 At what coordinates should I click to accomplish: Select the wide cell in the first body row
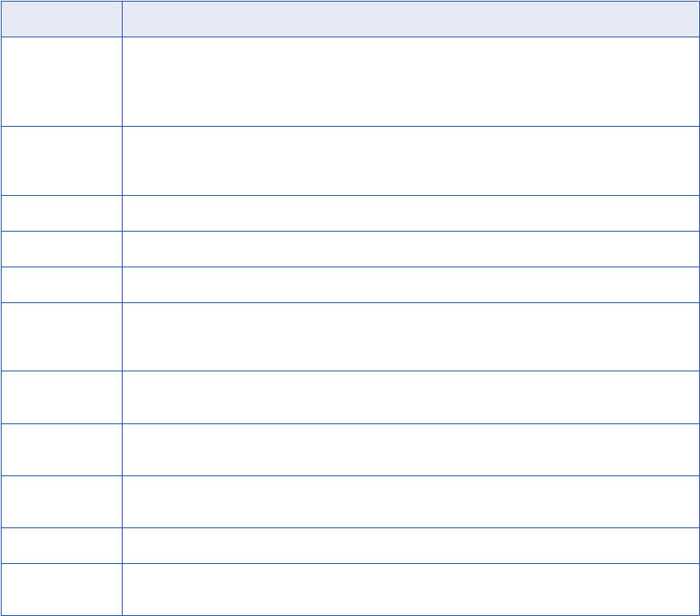[410, 81]
